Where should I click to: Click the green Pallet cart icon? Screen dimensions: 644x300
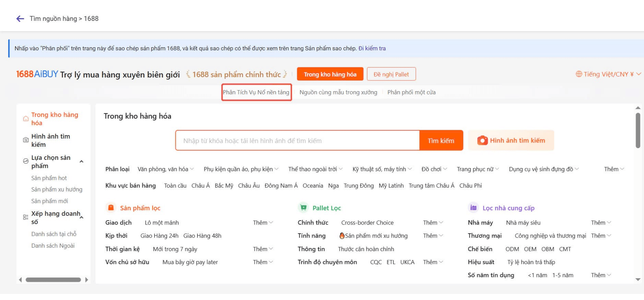pyautogui.click(x=303, y=208)
